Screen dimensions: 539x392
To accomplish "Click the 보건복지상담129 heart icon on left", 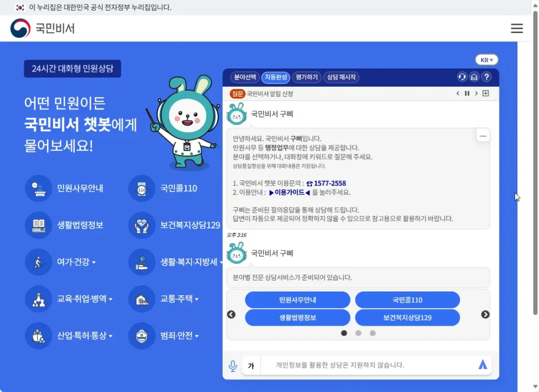I will tap(142, 225).
